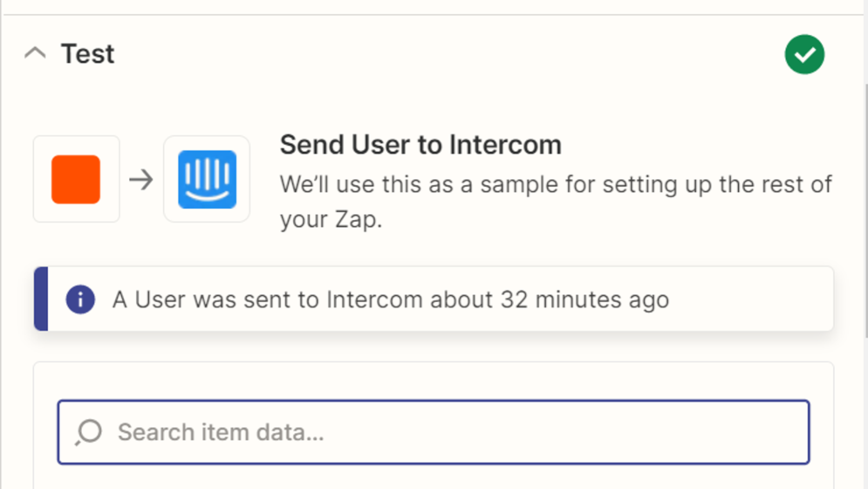Select the 'A User was sent' banner message
868x489 pixels.
tap(390, 300)
